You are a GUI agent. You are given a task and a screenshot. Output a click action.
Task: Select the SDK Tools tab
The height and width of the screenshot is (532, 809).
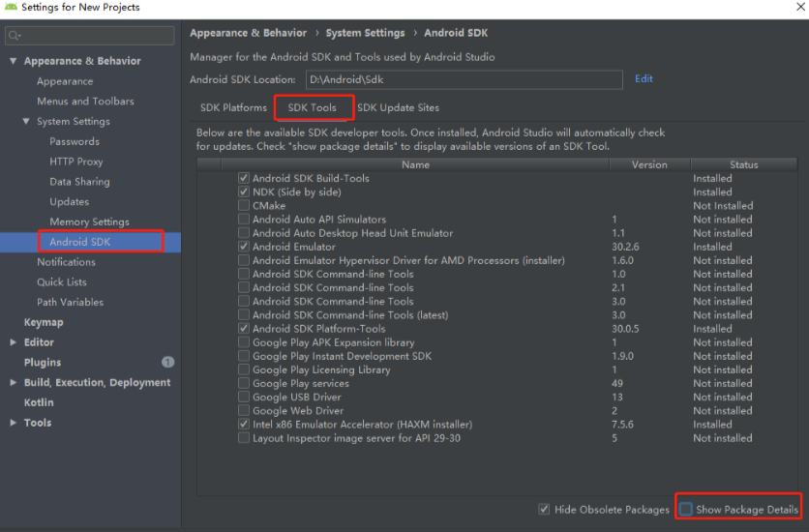pos(313,107)
